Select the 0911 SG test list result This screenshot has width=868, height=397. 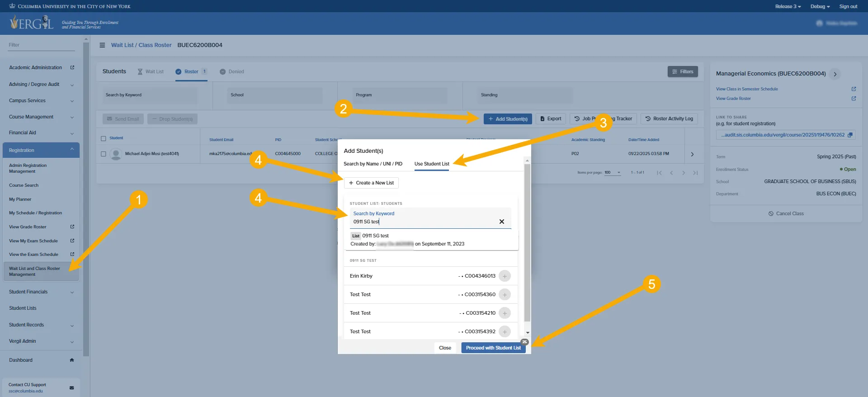(x=433, y=240)
